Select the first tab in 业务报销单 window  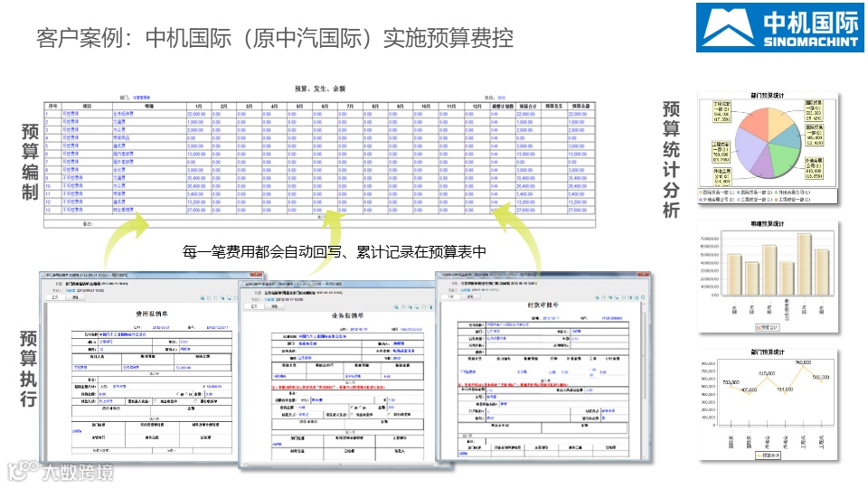(254, 306)
